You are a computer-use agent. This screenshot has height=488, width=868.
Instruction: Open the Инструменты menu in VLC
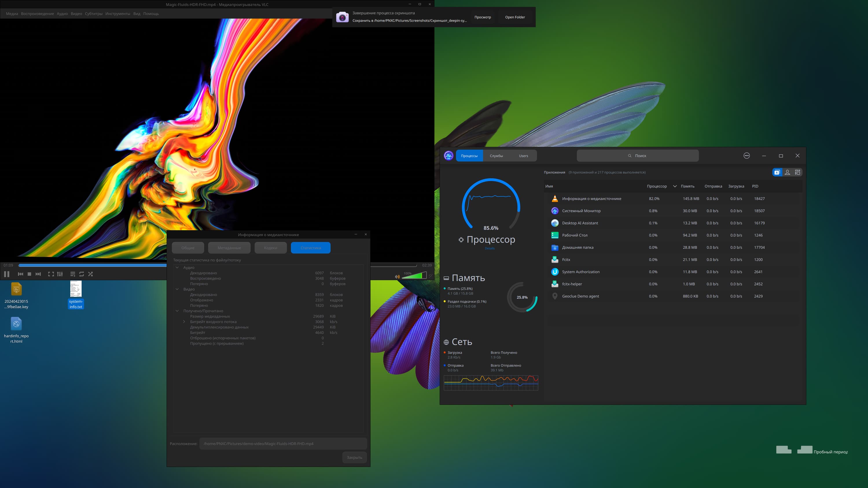(117, 14)
